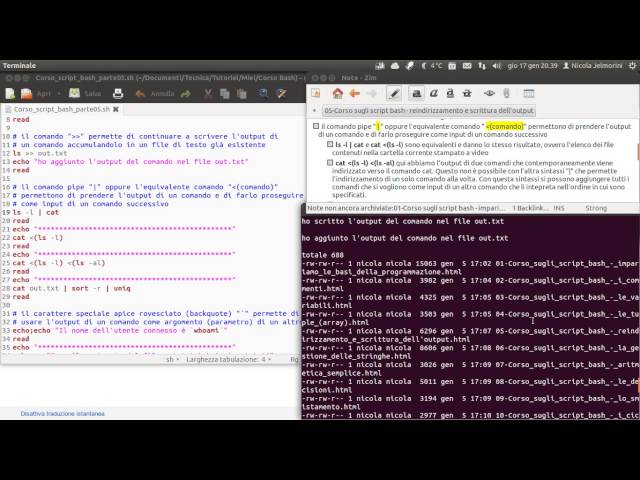Toggle the Zim index pane icon
Viewport: 640px width, 480px height.
tap(316, 93)
